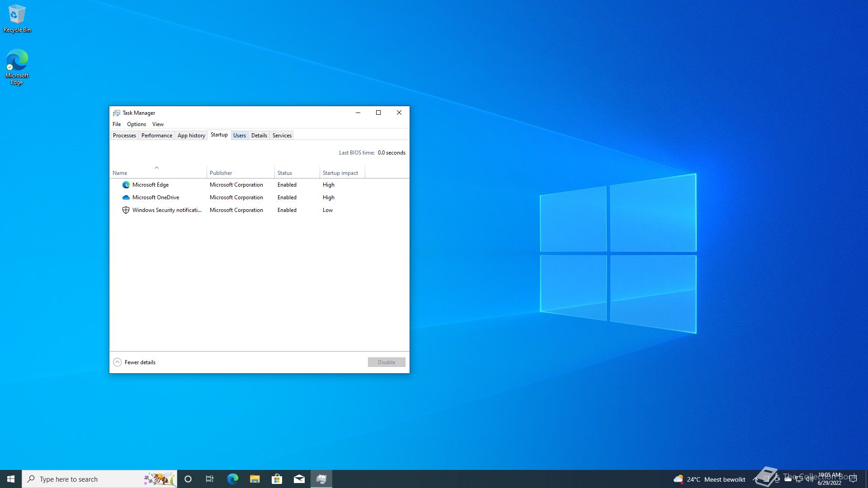Image resolution: width=868 pixels, height=488 pixels.
Task: Open File Explorer from the taskbar
Action: tap(255, 479)
